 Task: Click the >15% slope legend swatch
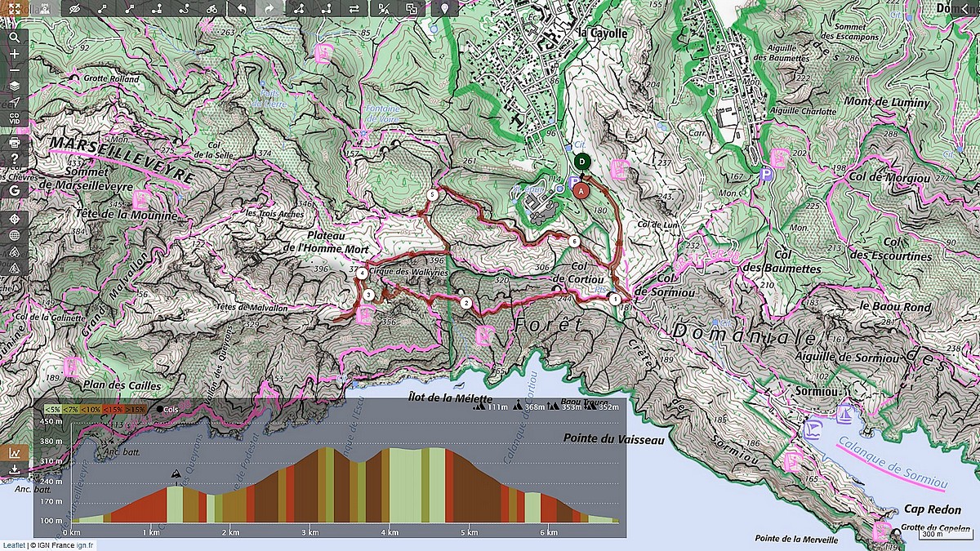(x=136, y=408)
